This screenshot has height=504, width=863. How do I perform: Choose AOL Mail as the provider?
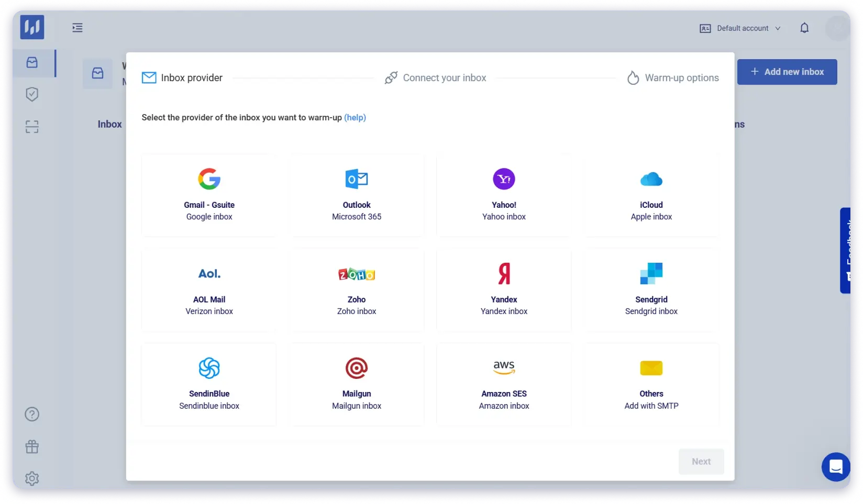click(209, 289)
